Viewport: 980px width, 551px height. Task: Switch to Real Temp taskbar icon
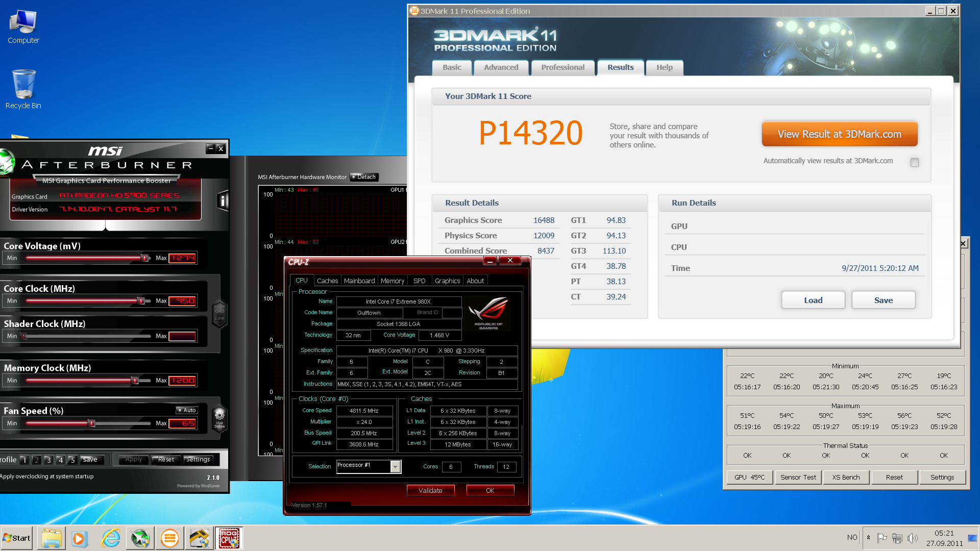click(x=200, y=538)
